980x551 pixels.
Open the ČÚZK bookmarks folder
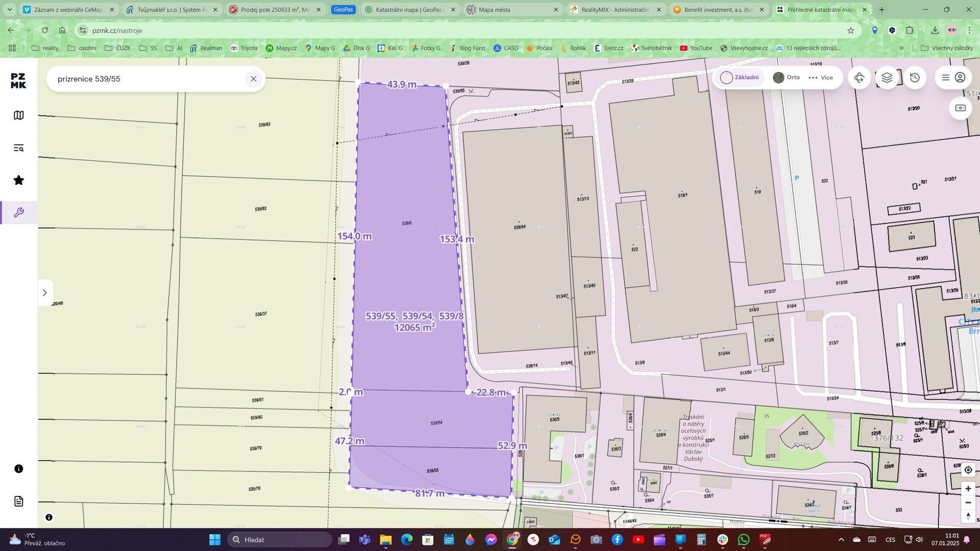(117, 48)
